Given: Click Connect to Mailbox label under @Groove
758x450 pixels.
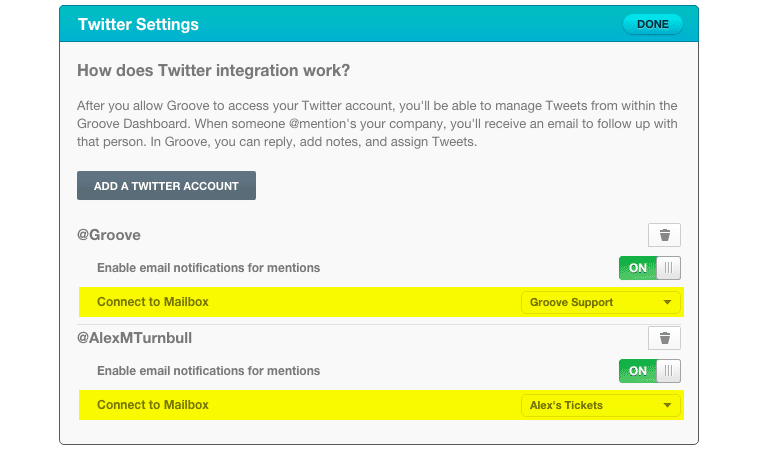Looking at the screenshot, I should pyautogui.click(x=153, y=302).
